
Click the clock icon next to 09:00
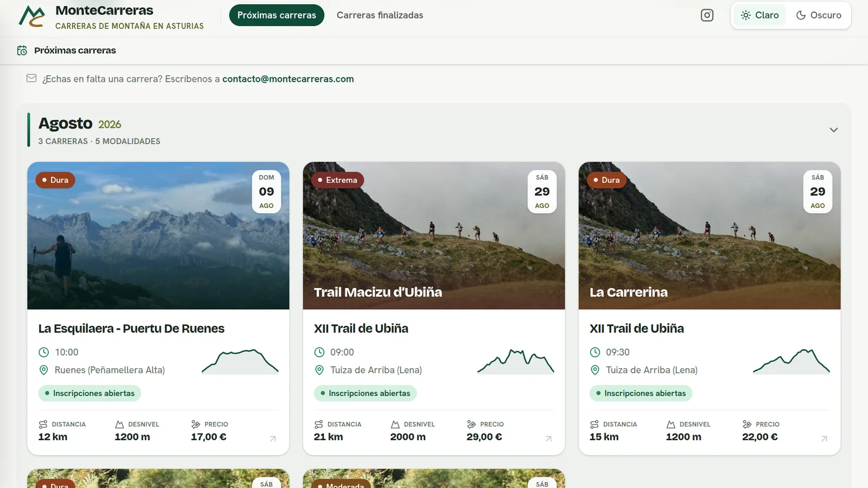pyautogui.click(x=320, y=352)
